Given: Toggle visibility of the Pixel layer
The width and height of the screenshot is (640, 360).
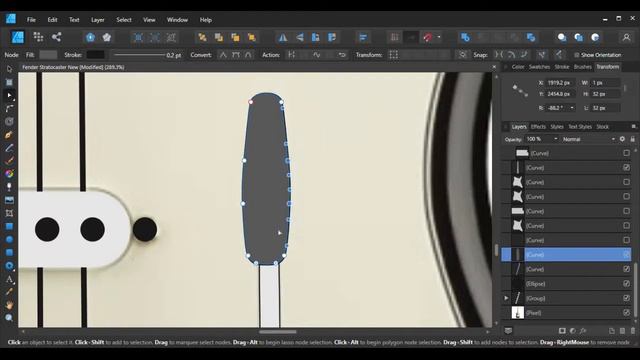Looking at the screenshot, I should point(626,313).
